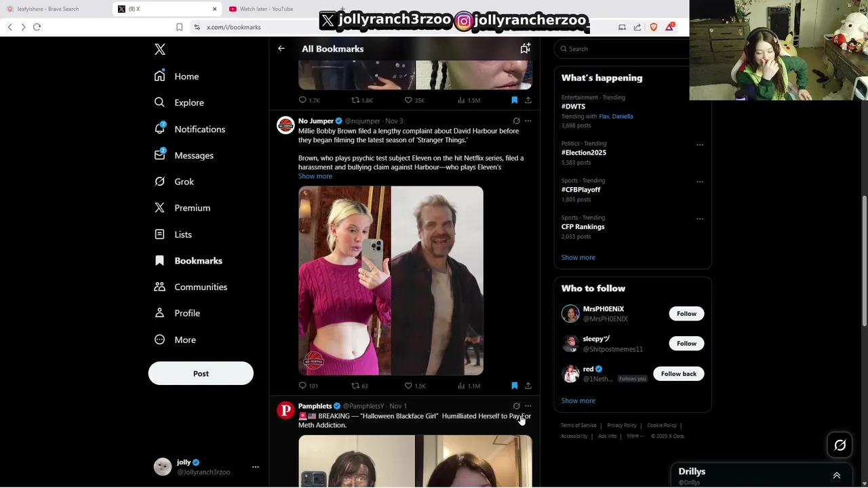Open Grok explain on No Jumper post
Screen dimensions: 868x488
tap(516, 121)
